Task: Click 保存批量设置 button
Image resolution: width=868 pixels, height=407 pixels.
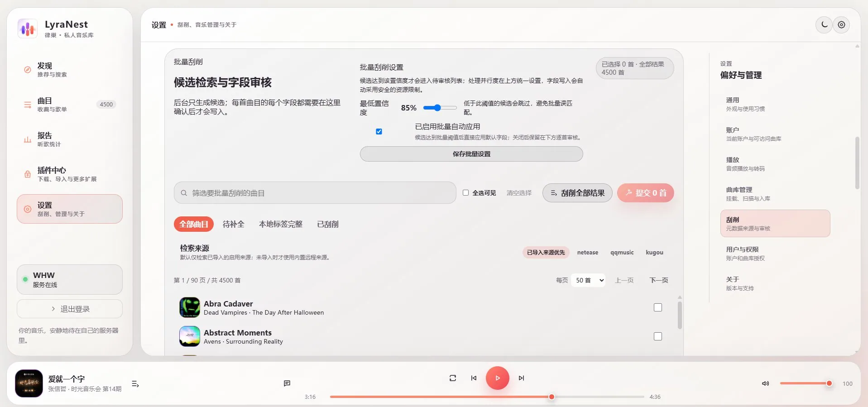Action: (x=471, y=154)
